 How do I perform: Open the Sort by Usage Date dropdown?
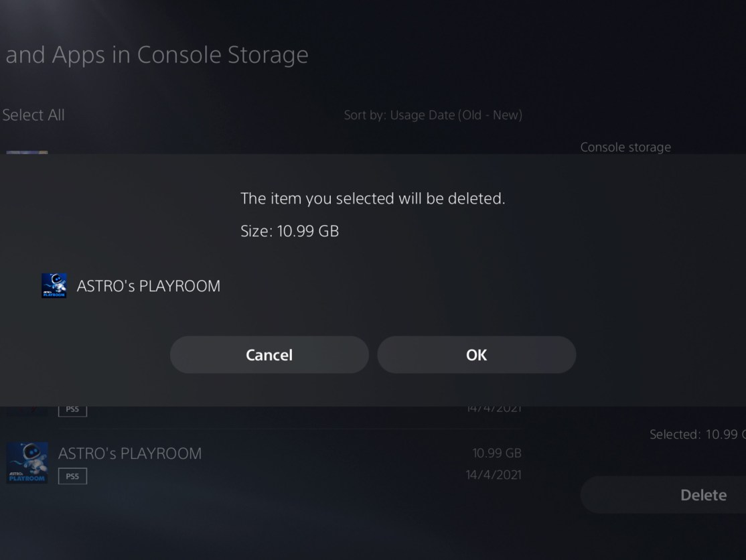click(x=433, y=115)
